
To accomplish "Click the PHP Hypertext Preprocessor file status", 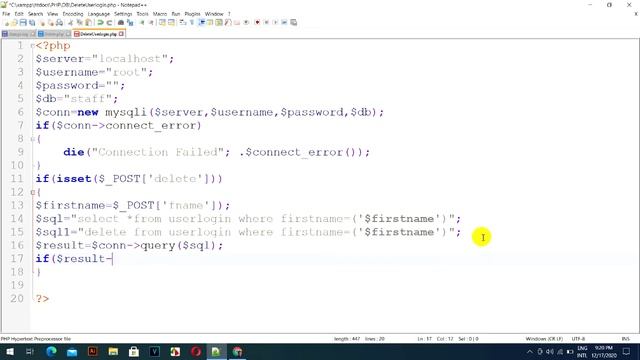I will [36, 339].
